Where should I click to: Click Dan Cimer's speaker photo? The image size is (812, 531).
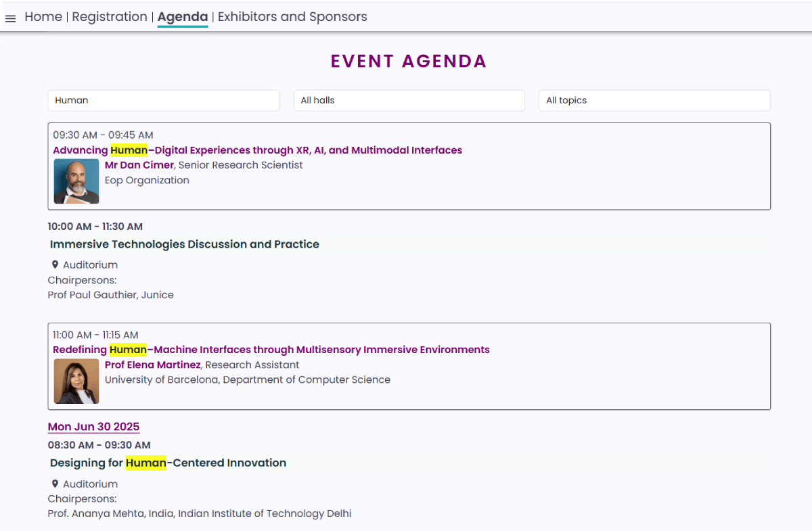click(x=76, y=181)
